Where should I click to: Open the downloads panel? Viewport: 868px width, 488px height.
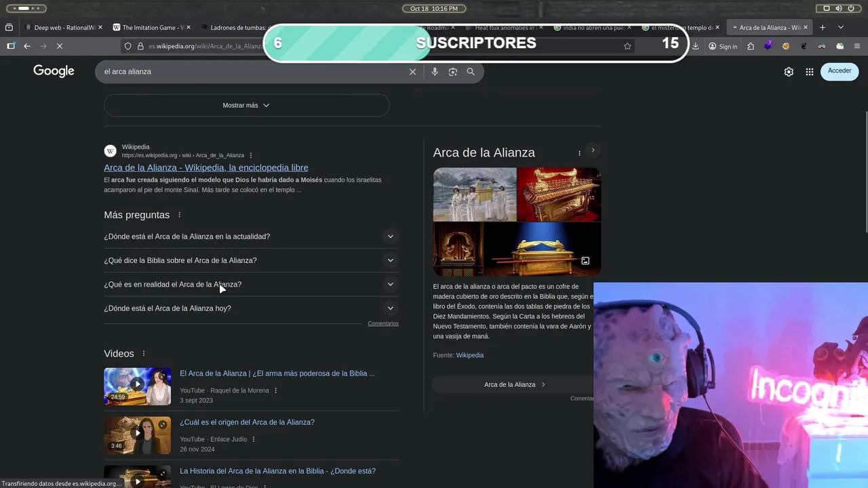point(695,46)
